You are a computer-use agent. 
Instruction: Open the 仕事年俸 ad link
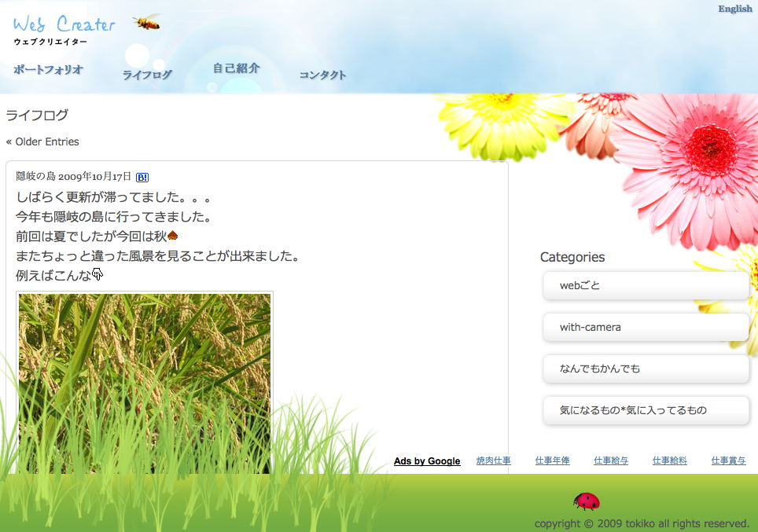click(553, 460)
